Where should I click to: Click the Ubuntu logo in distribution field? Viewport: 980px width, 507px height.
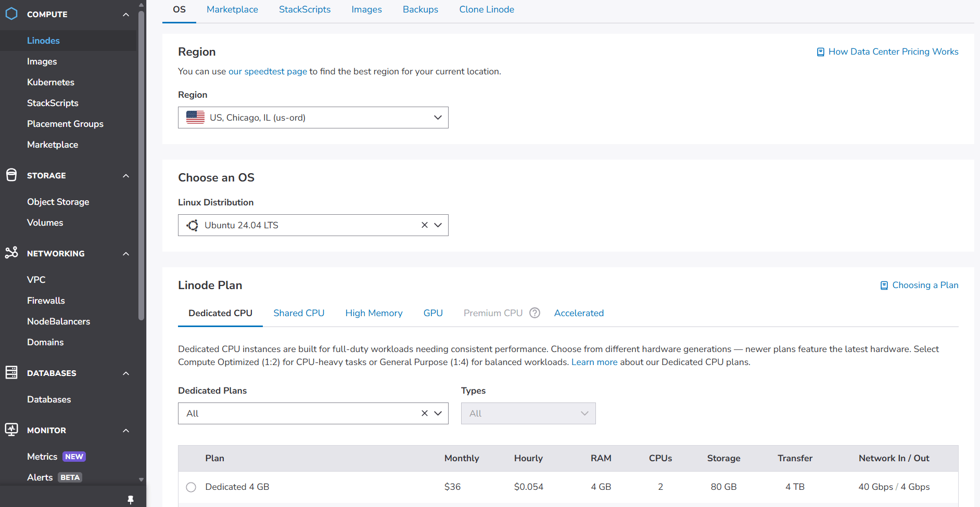[x=193, y=225]
